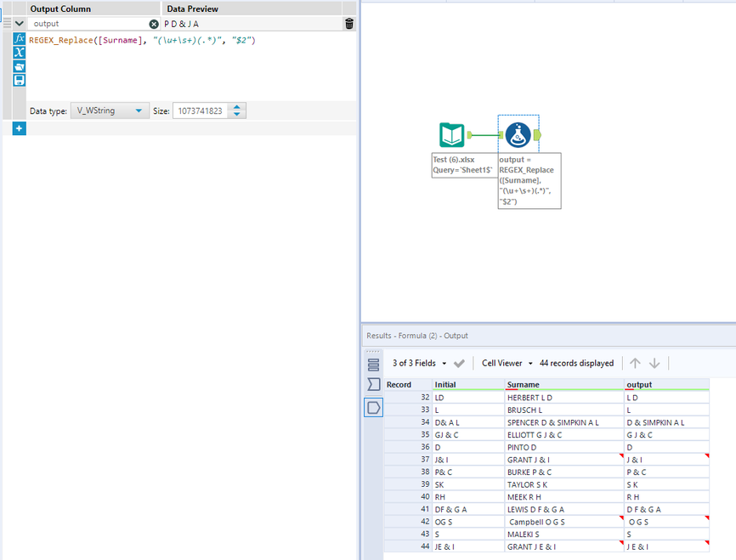Sort by the Record column header
The height and width of the screenshot is (560, 736).
click(407, 384)
